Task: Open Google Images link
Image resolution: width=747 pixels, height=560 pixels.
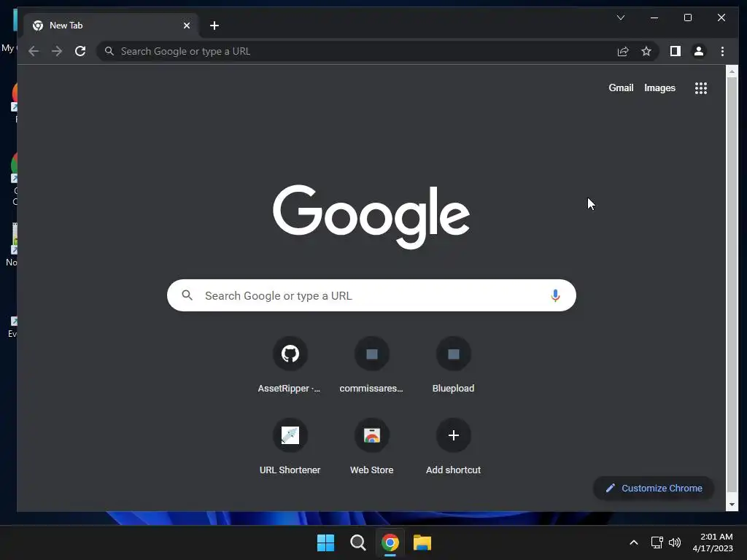Action: 659,88
